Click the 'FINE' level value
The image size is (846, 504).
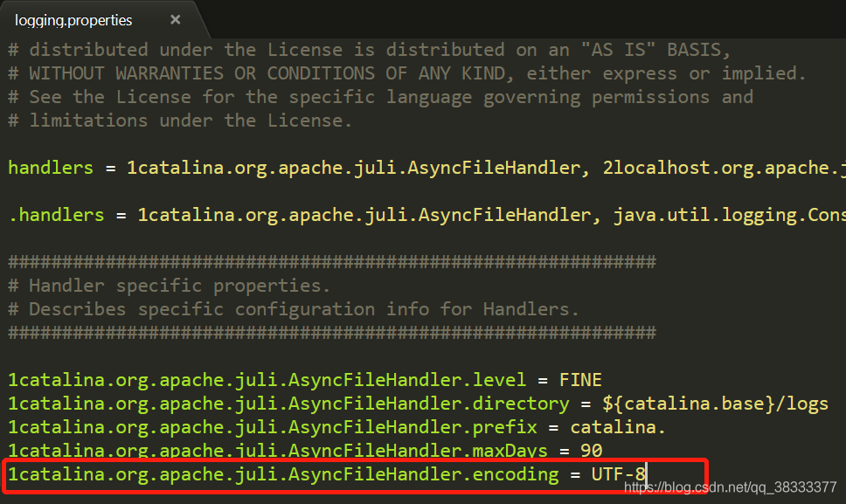point(580,380)
